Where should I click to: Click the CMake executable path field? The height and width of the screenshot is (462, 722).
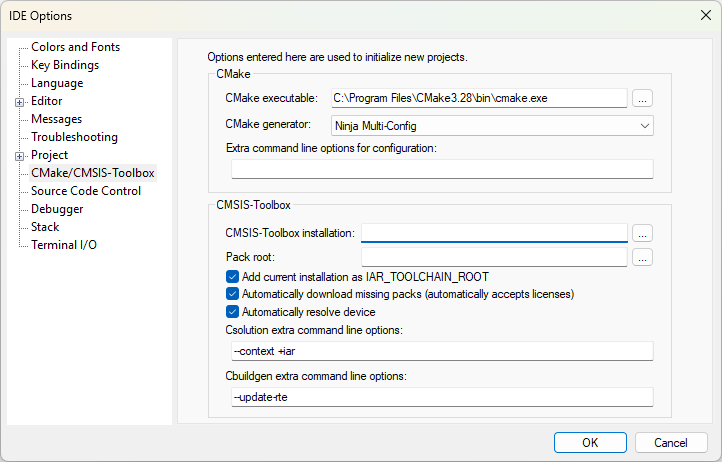(477, 98)
